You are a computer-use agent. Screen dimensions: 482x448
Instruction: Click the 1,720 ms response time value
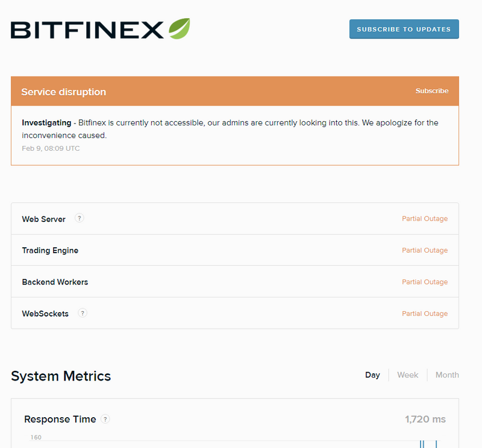pos(425,419)
